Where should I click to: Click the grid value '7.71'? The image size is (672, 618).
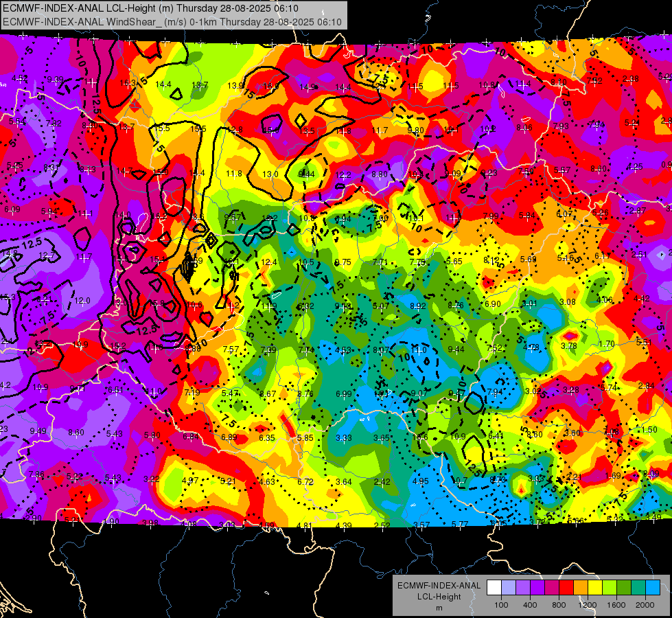(380, 262)
